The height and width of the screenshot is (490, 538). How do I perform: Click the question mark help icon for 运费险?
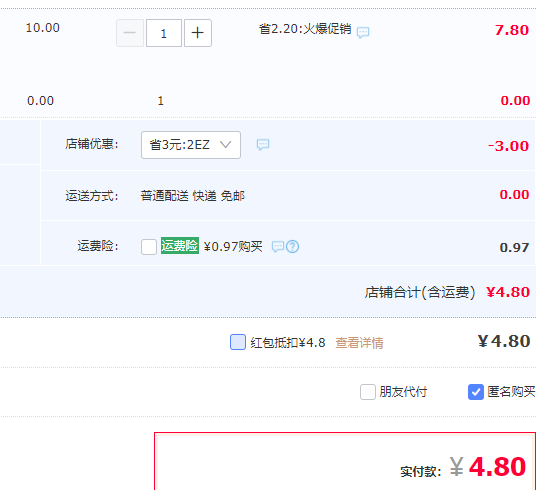[x=293, y=246]
